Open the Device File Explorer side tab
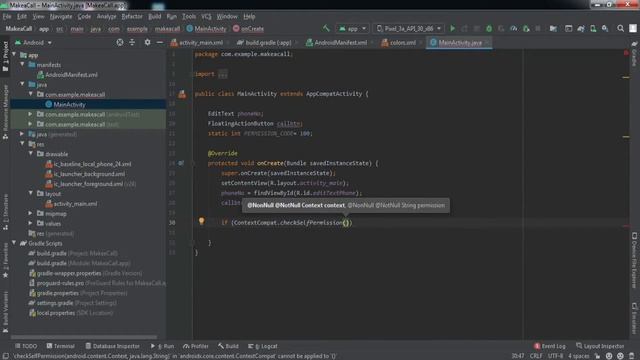 (634, 260)
